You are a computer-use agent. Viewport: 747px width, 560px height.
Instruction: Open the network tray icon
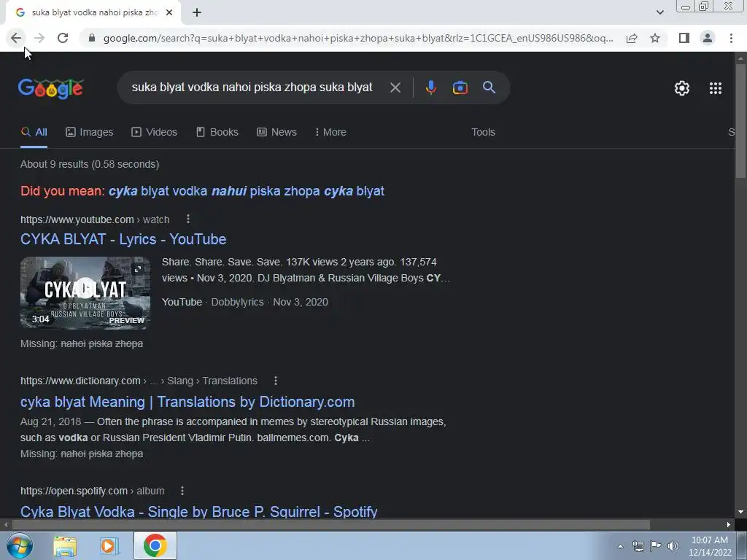click(638, 546)
